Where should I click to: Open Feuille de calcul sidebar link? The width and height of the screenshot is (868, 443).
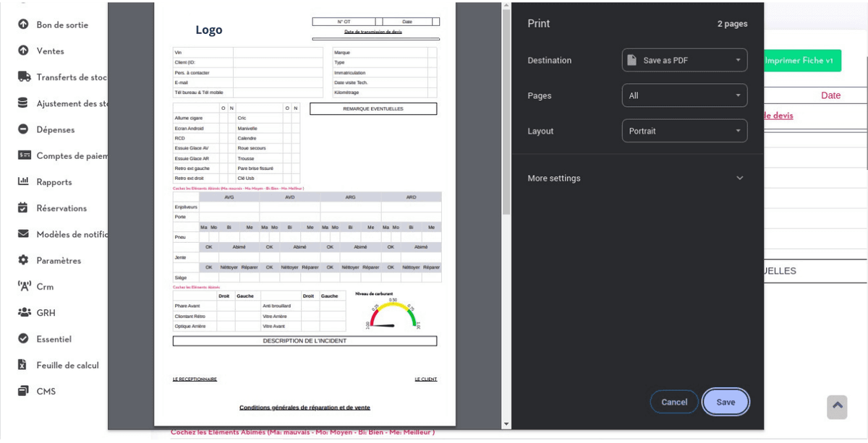click(68, 365)
